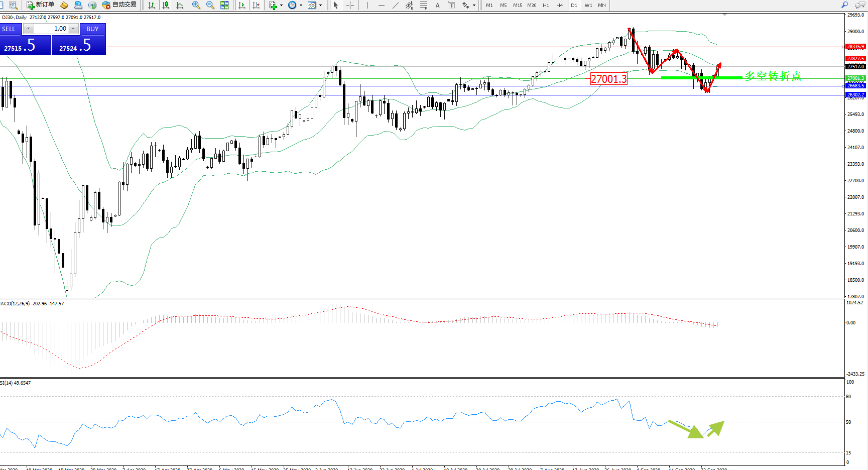Image resolution: width=868 pixels, height=470 pixels.
Task: Select the crosshair cursor tool
Action: tap(350, 5)
